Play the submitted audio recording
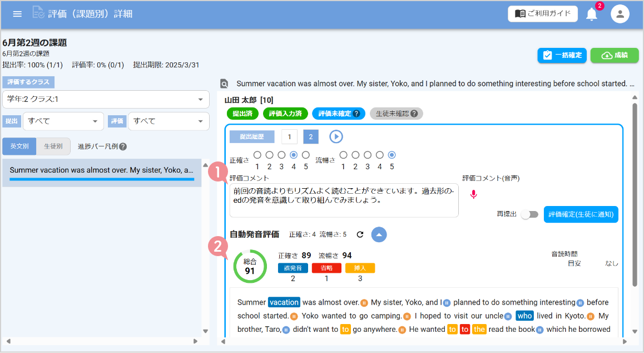Screen dimensions: 644x353 pyautogui.click(x=336, y=136)
